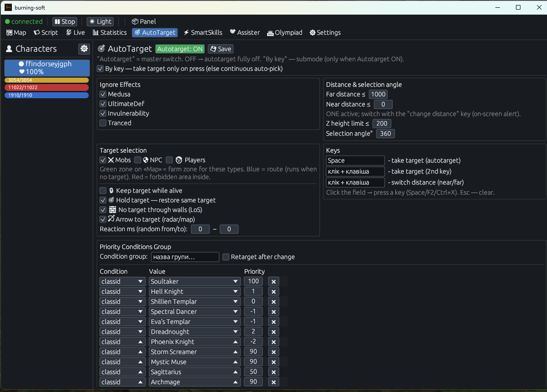Click the Arrow to target bow icon
This screenshot has width=547, height=392.
pos(111,219)
